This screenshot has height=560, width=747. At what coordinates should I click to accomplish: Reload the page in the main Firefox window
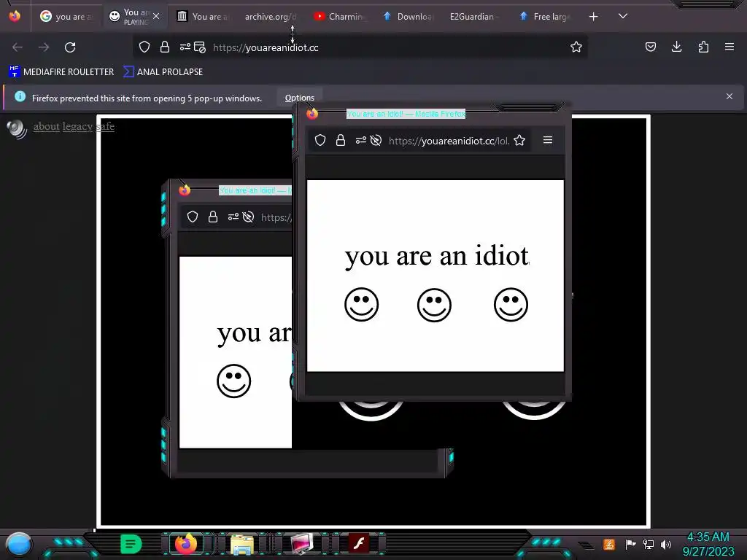pos(70,47)
